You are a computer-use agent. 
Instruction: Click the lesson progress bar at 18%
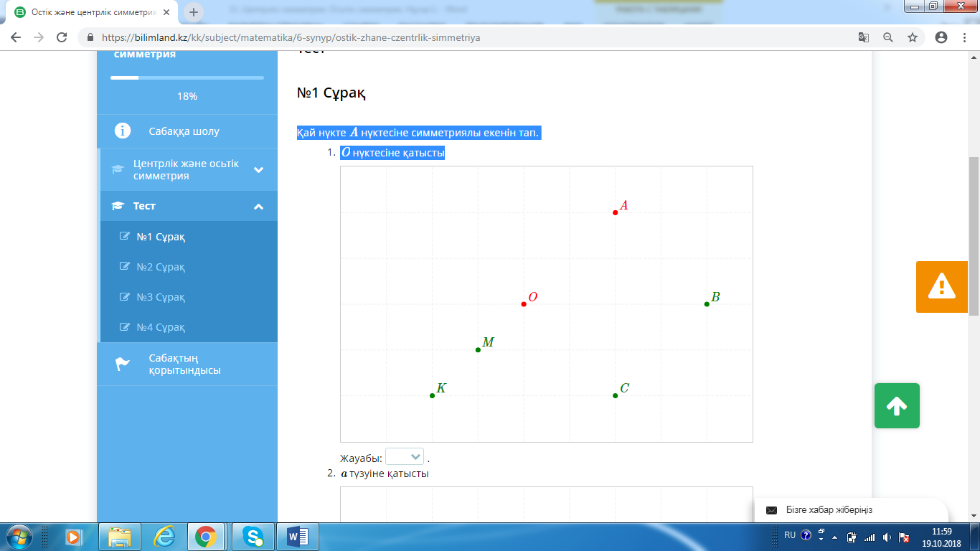point(187,77)
